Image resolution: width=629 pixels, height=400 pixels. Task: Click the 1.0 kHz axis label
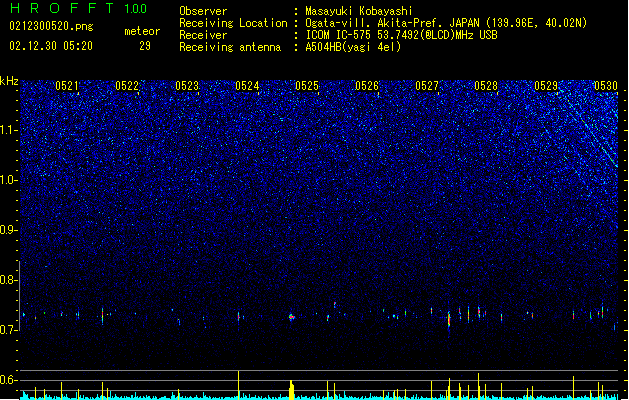point(9,180)
